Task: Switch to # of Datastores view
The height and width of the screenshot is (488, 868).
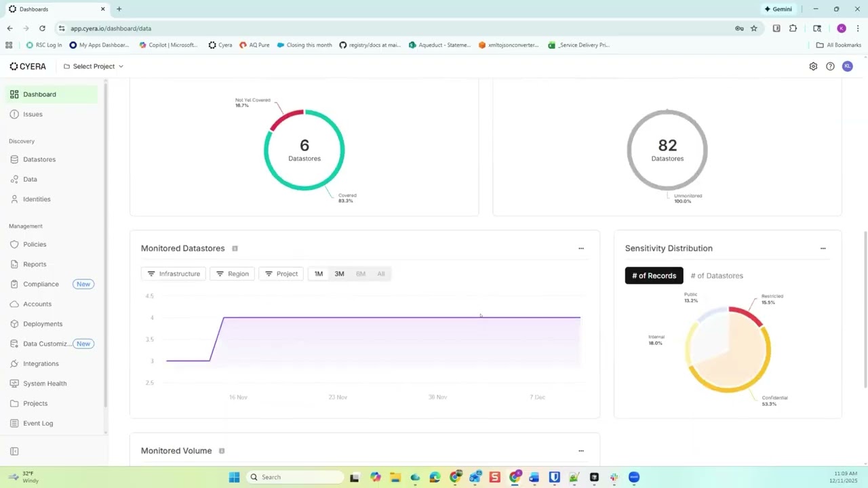Action: coord(717,276)
